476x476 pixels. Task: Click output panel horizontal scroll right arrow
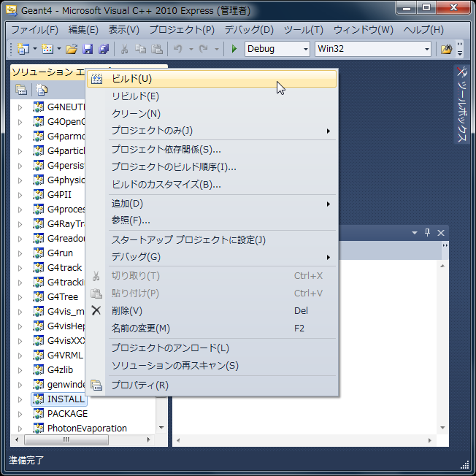[x=429, y=440]
